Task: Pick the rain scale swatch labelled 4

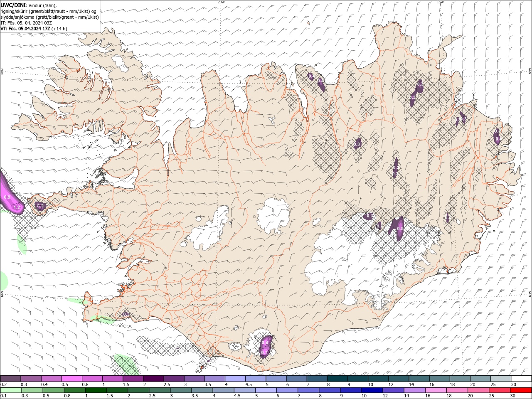Action: [x=223, y=390]
